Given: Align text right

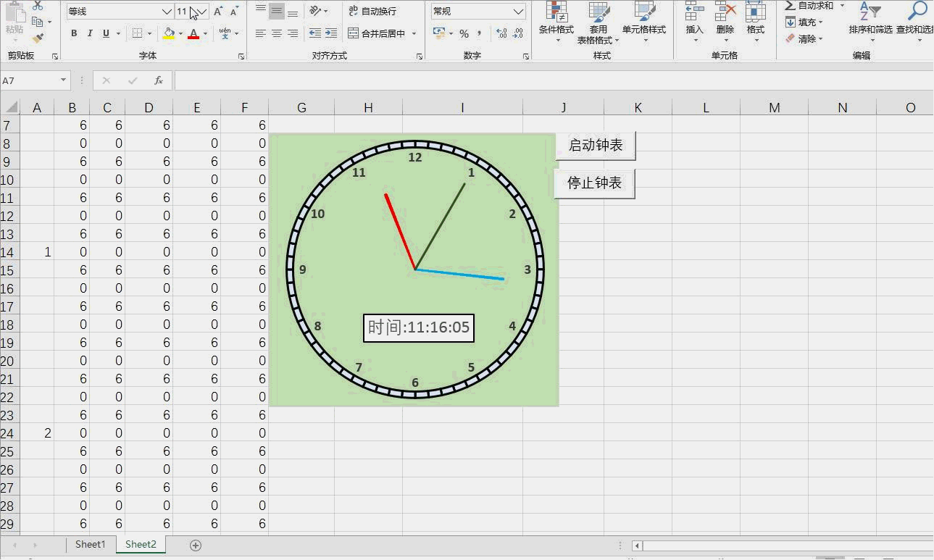Looking at the screenshot, I should [x=293, y=33].
